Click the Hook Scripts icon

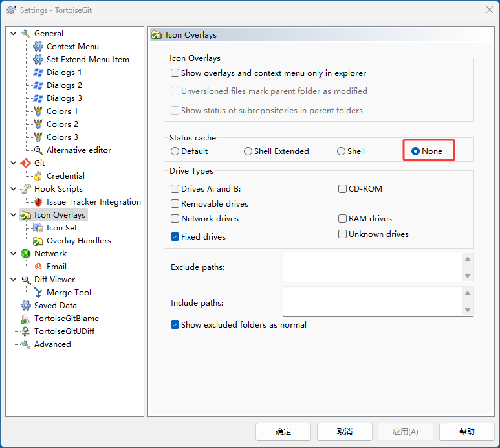point(25,189)
